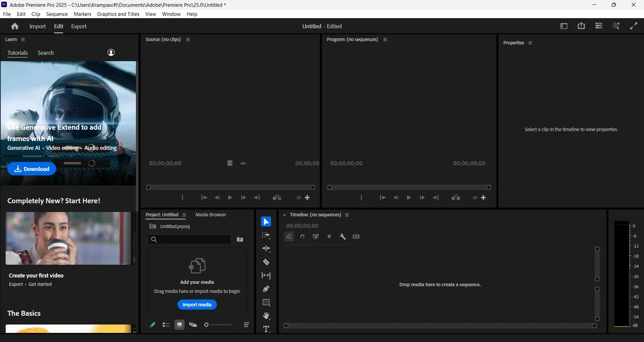The width and height of the screenshot is (644, 342).
Task: Click the Quick Export share icon
Action: tap(581, 26)
